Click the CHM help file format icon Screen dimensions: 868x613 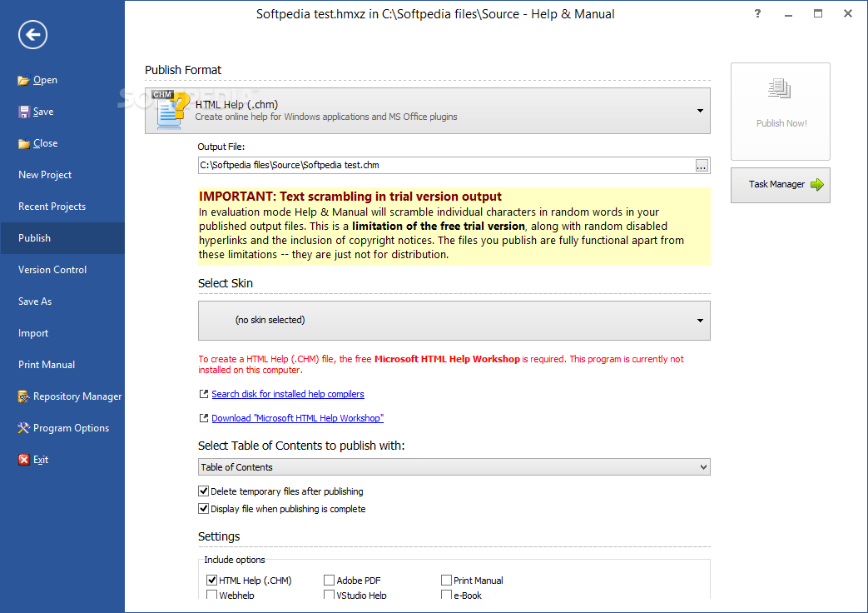click(x=170, y=110)
